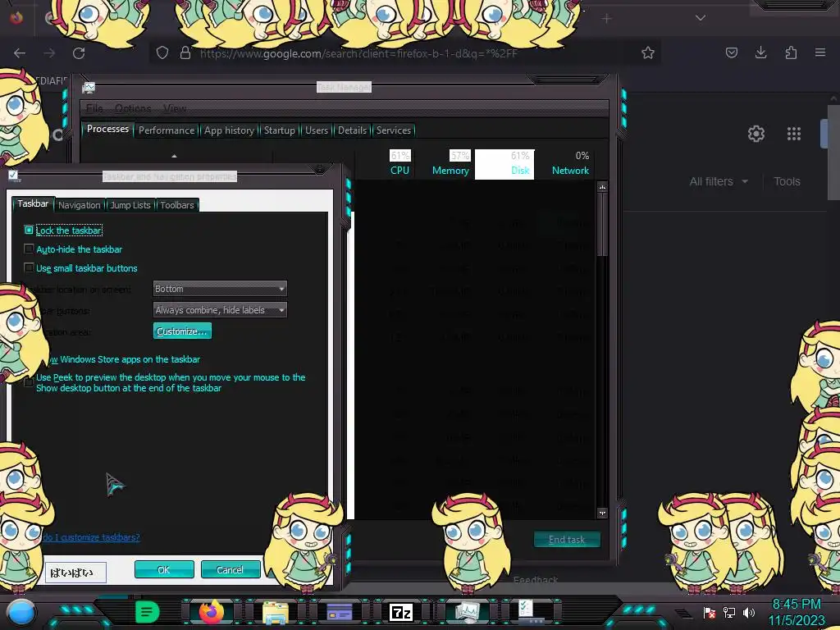Go back in Firefox
Viewport: 840px width, 630px height.
(20, 53)
